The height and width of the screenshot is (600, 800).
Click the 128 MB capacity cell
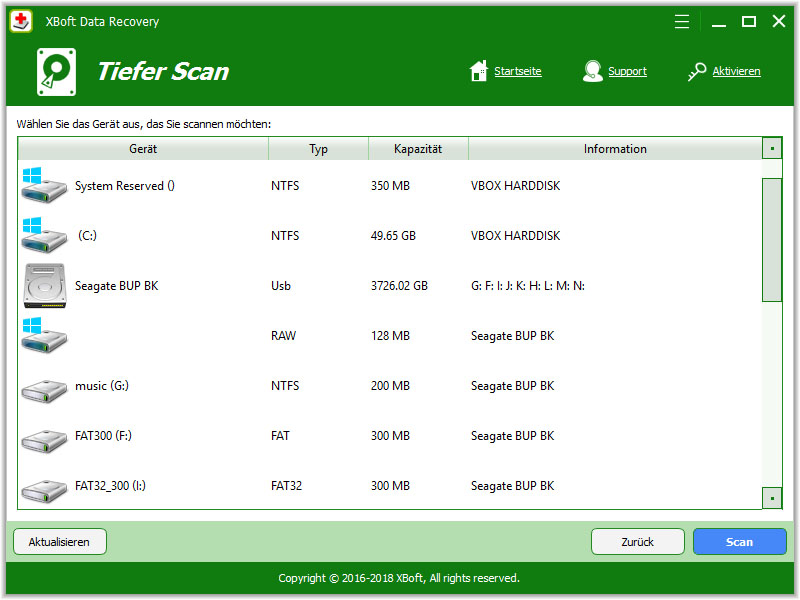[390, 336]
